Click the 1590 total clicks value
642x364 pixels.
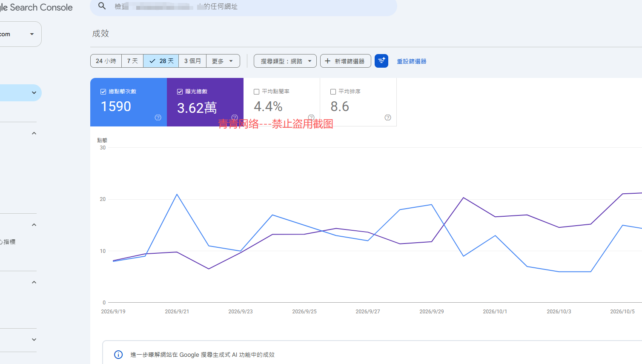coord(116,106)
